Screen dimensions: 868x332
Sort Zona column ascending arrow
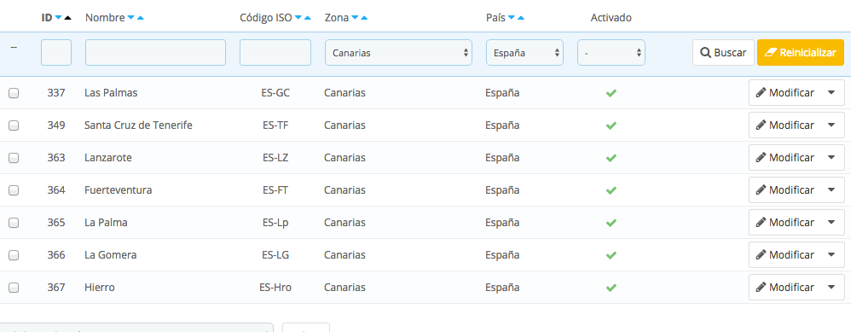pos(364,18)
